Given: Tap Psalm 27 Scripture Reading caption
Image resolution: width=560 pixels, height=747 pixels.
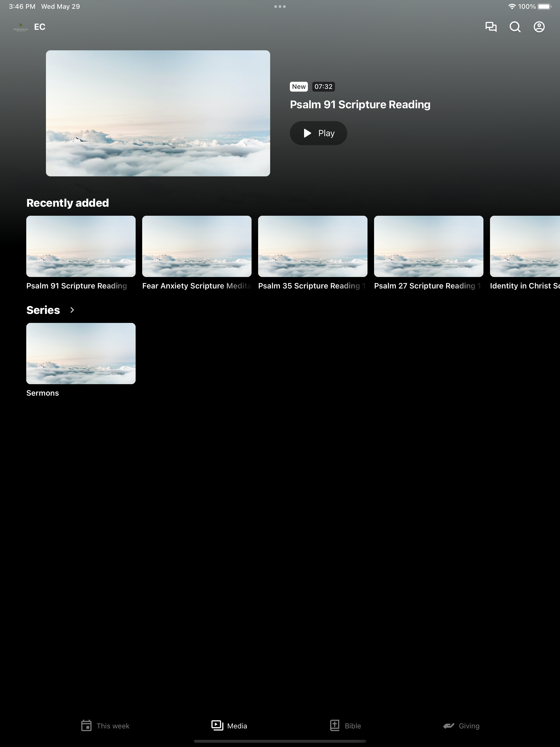Looking at the screenshot, I should (427, 286).
